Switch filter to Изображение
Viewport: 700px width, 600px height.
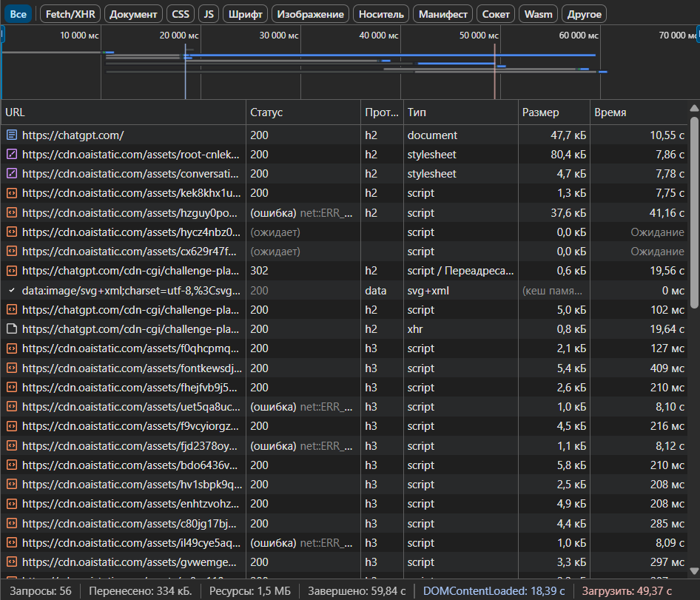tap(310, 14)
